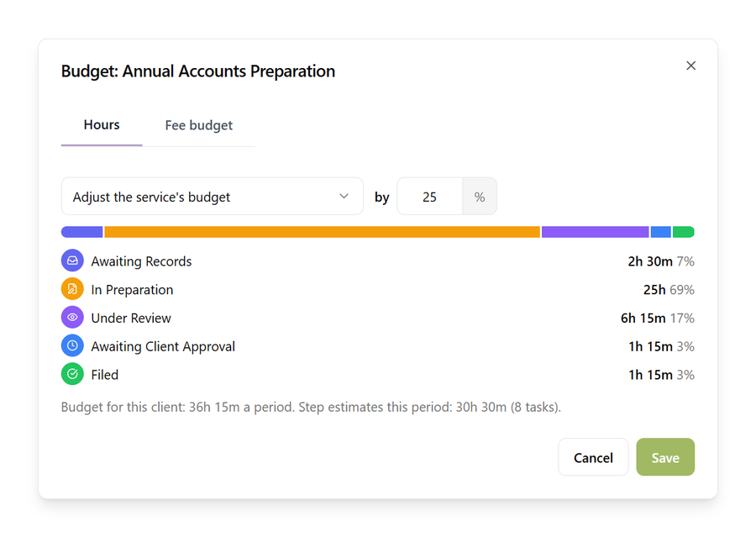The height and width of the screenshot is (537, 756).
Task: Cancel the budget changes
Action: click(593, 457)
